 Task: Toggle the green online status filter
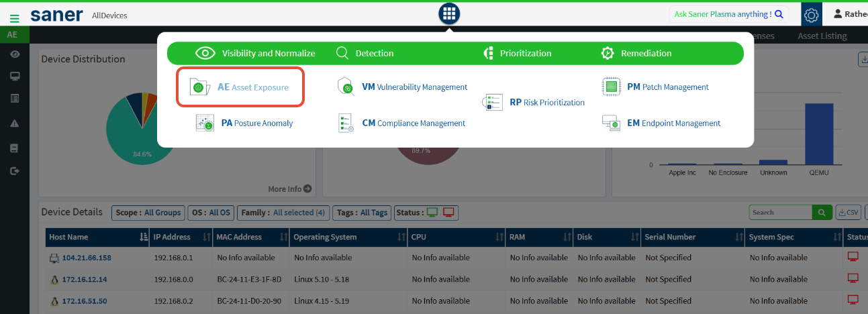click(432, 213)
